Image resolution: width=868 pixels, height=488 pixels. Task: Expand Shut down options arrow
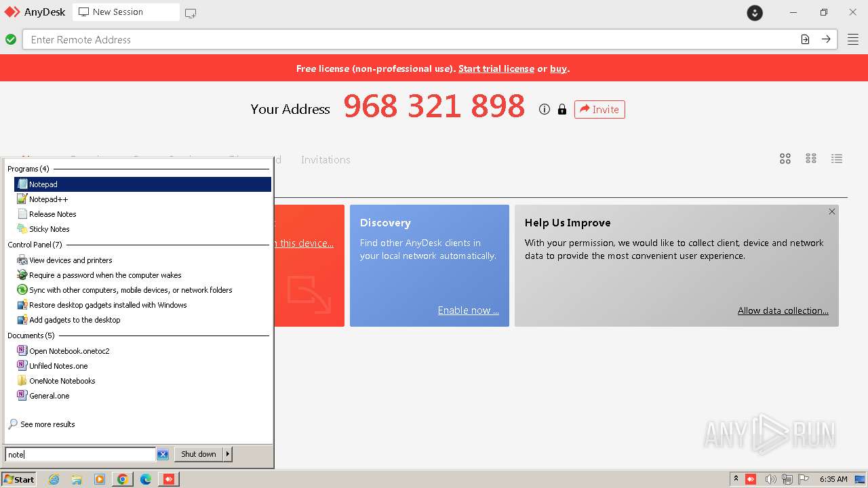coord(228,454)
